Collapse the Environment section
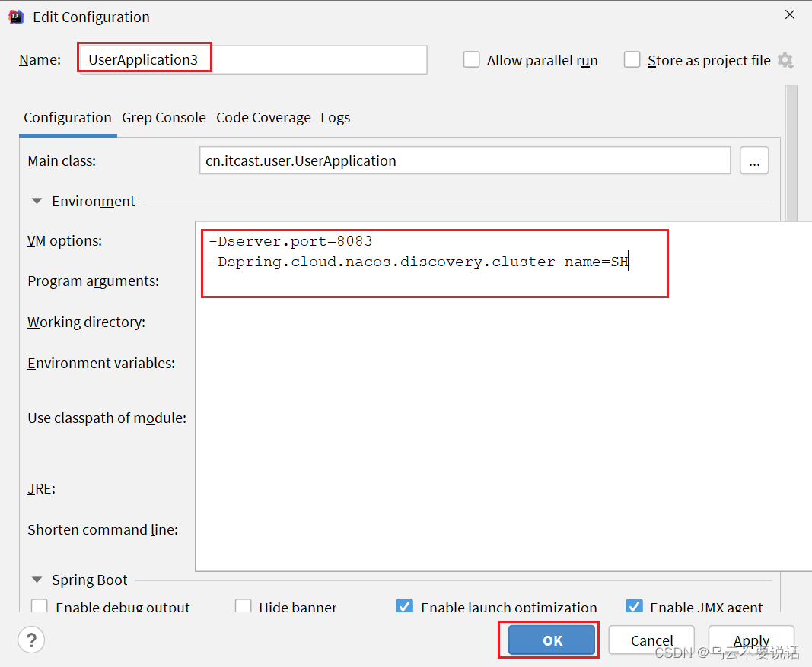Screen dimensions: 812x667 pos(36,201)
